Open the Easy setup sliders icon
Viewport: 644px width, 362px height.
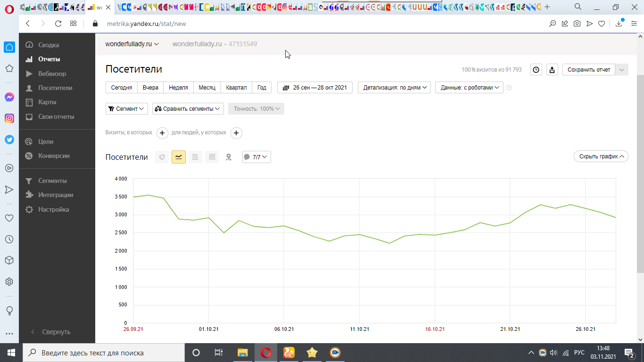[634, 24]
